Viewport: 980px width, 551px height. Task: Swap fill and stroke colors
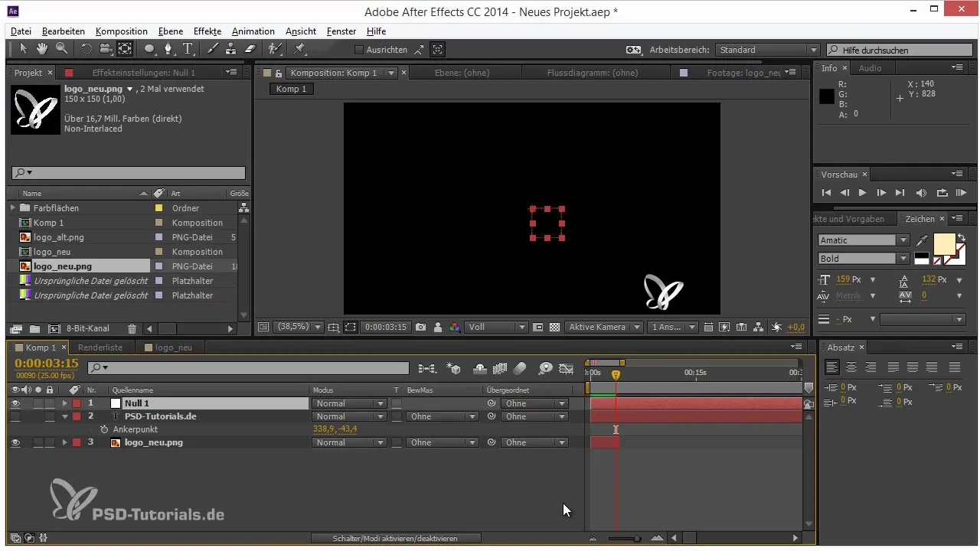click(x=962, y=238)
